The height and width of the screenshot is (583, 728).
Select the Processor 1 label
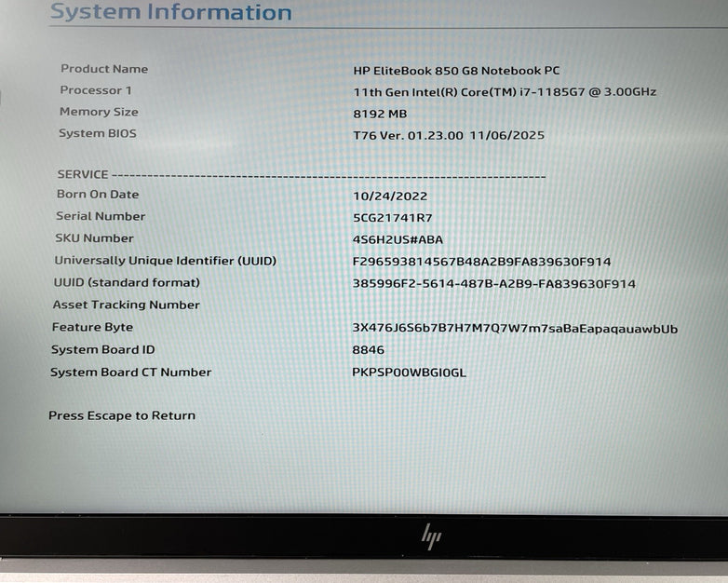96,90
